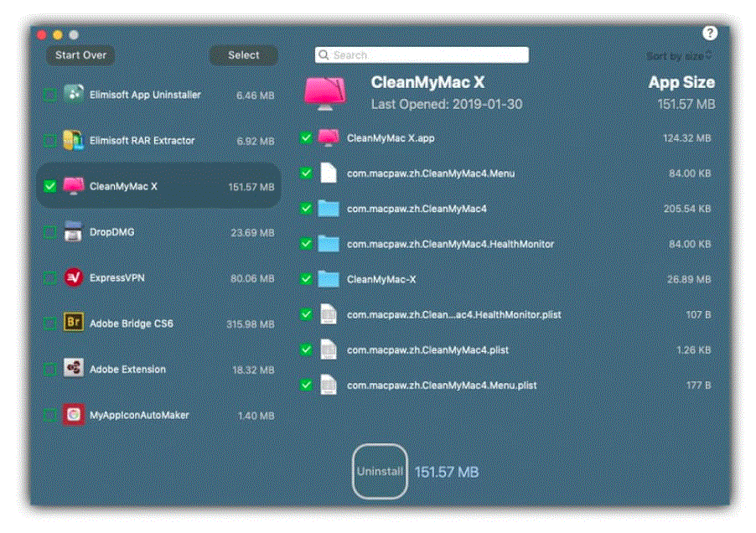This screenshot has height=533, width=756.
Task: Check the DropDMG checkbox
Action: [49, 232]
